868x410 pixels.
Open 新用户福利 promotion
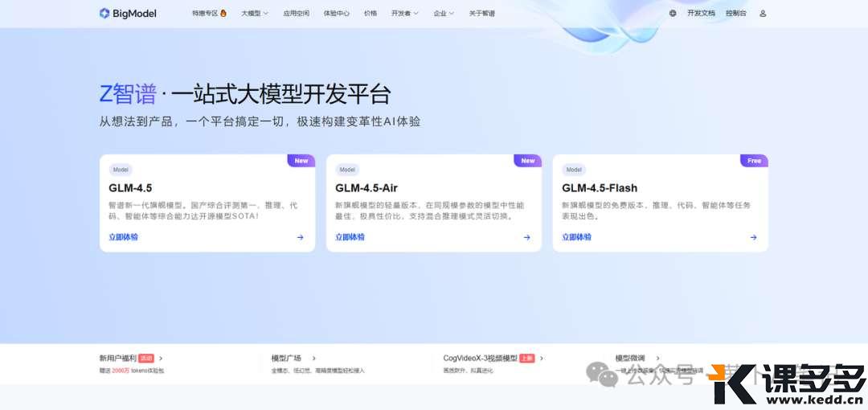pos(118,359)
